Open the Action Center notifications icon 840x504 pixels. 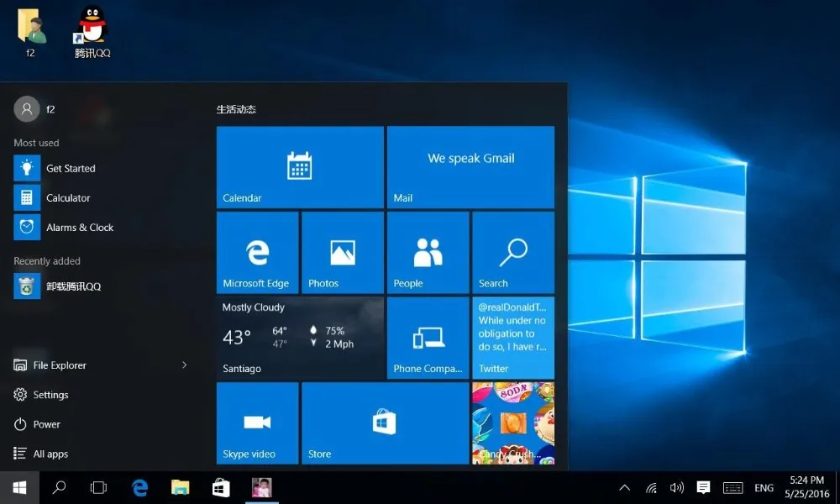click(703, 487)
